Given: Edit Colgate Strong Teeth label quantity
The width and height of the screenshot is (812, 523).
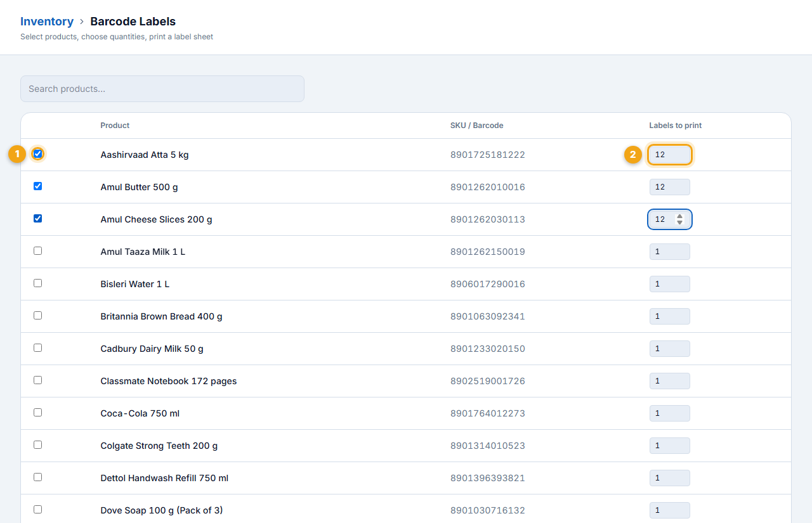Looking at the screenshot, I should [670, 446].
